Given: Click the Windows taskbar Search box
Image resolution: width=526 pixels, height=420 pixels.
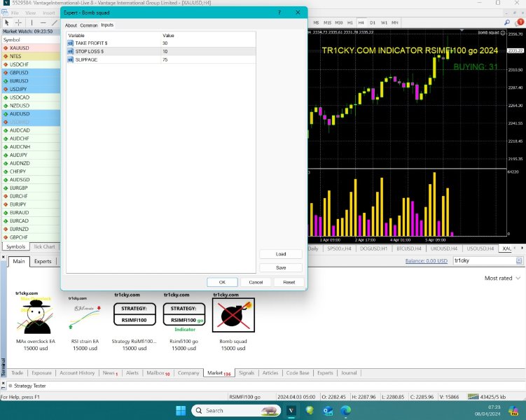Looking at the screenshot, I should (236, 411).
